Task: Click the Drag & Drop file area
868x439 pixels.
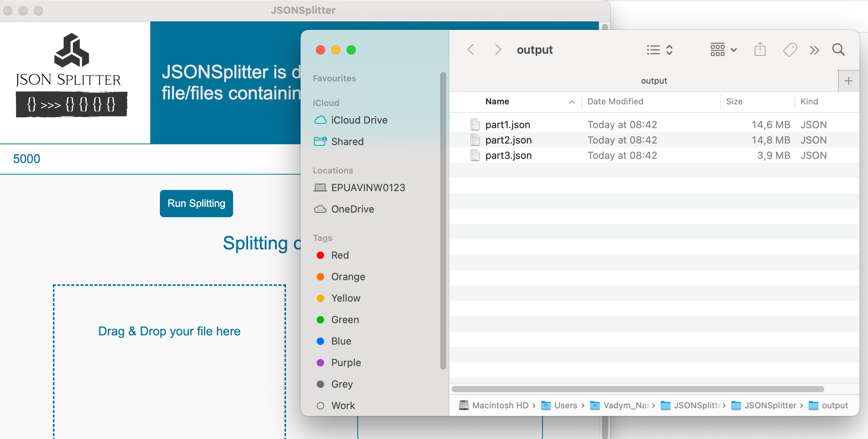Action: [x=169, y=361]
